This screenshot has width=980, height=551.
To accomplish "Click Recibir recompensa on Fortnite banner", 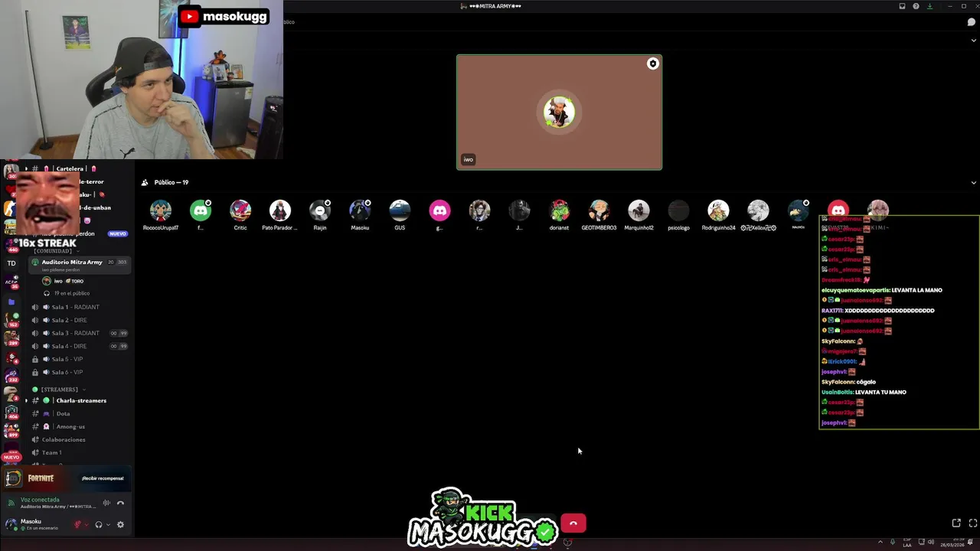I will click(103, 478).
